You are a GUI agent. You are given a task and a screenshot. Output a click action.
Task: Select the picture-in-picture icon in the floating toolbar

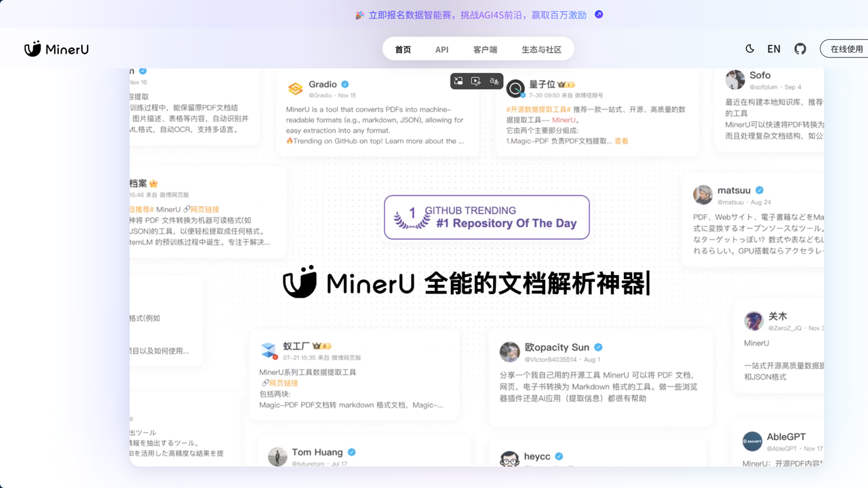tap(458, 81)
